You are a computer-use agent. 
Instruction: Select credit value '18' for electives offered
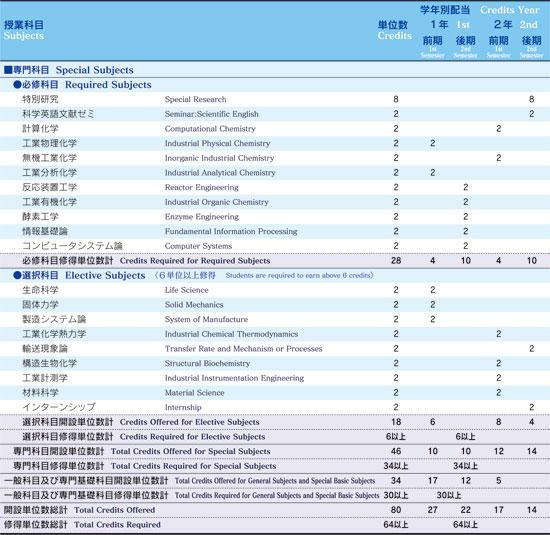[396, 422]
